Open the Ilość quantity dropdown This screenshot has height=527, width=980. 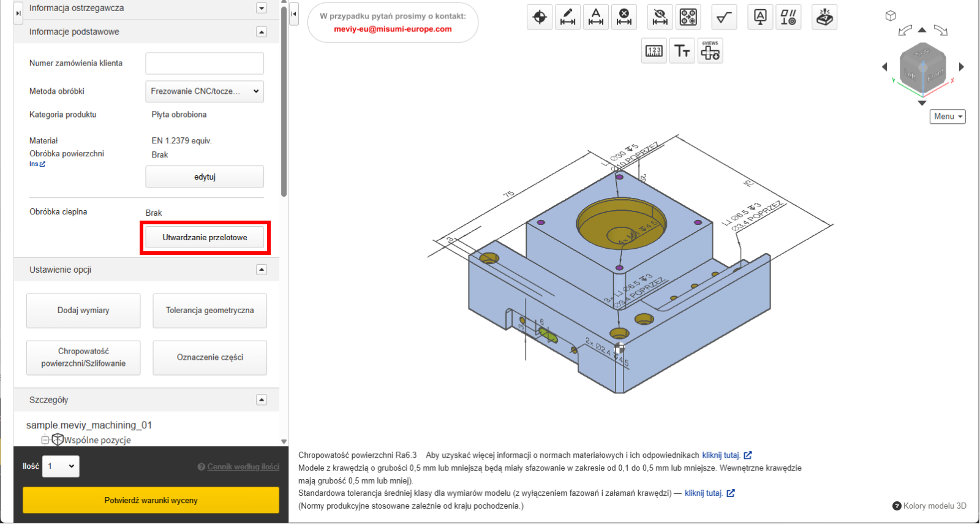pyautogui.click(x=61, y=466)
